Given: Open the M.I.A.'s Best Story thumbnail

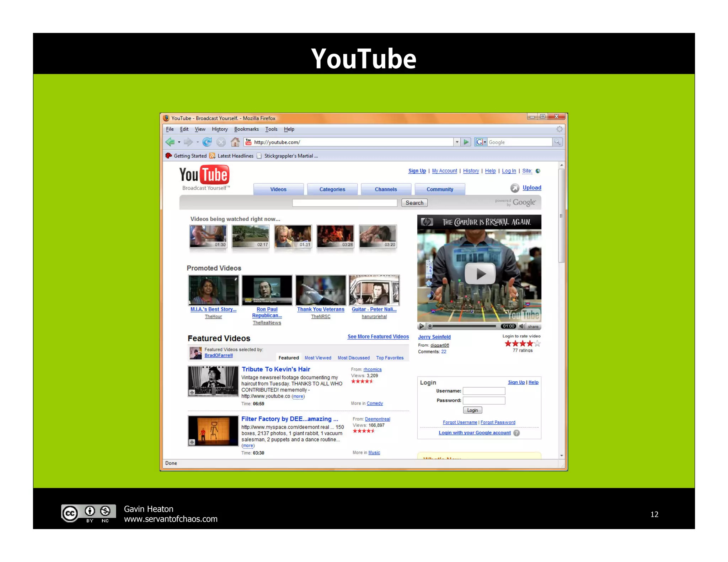Looking at the screenshot, I should [213, 290].
